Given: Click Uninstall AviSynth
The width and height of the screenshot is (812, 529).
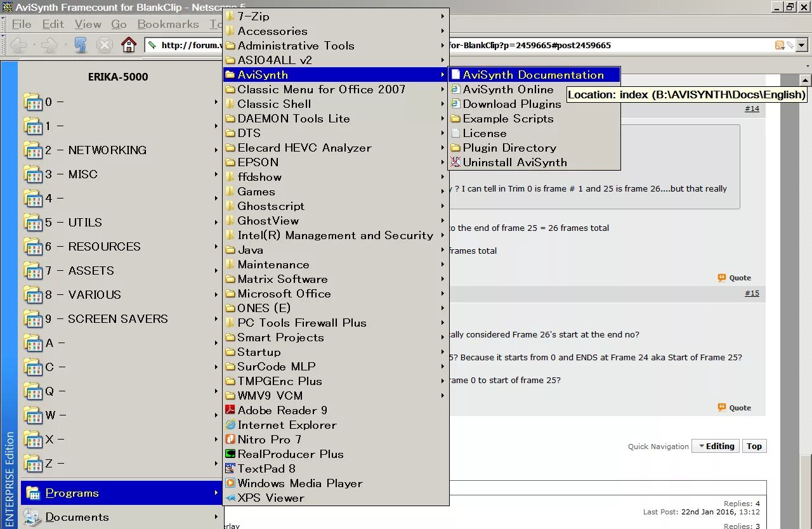Looking at the screenshot, I should [x=534, y=162].
